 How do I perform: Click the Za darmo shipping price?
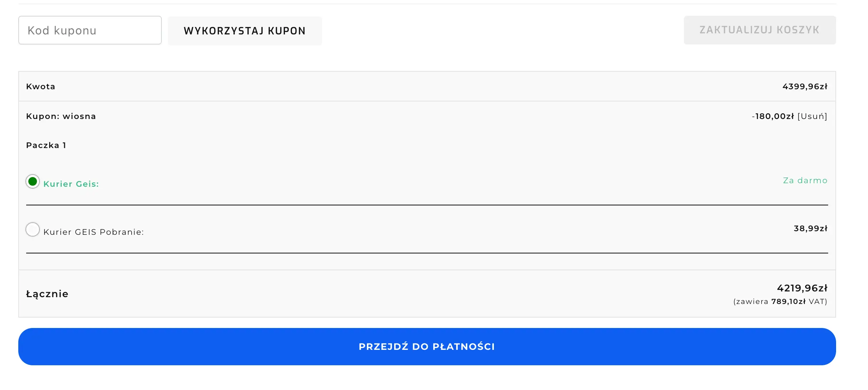(805, 181)
